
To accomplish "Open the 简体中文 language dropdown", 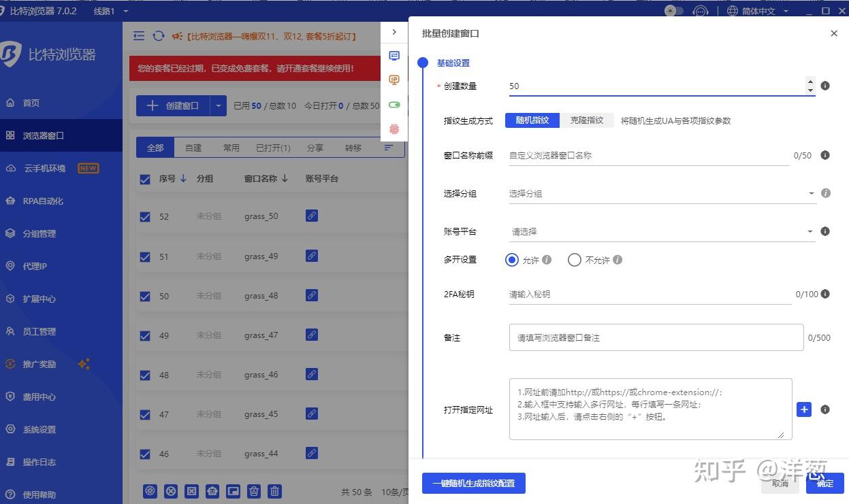I will [758, 11].
